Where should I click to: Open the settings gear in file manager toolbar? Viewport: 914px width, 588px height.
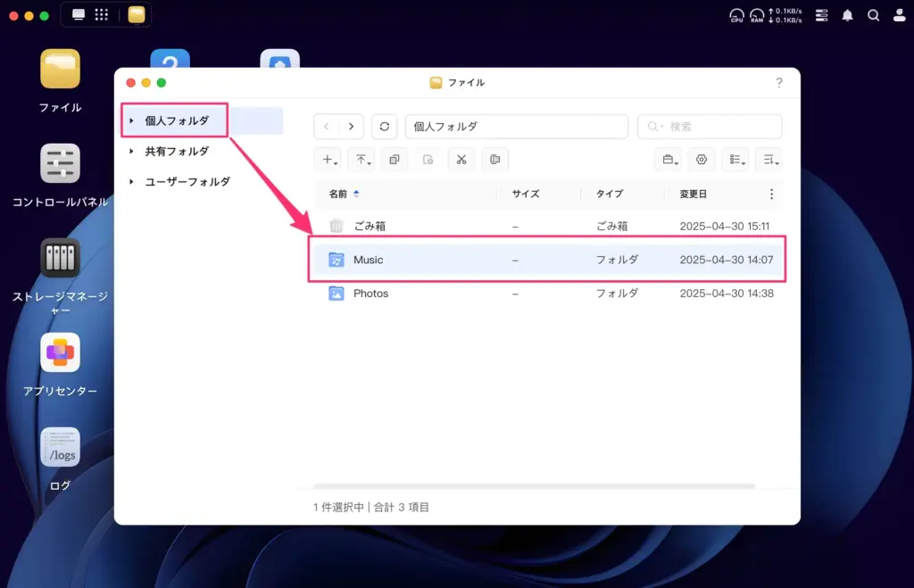click(702, 160)
